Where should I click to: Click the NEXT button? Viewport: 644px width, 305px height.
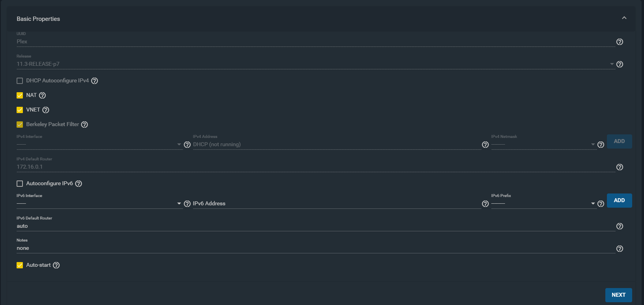pos(618,295)
